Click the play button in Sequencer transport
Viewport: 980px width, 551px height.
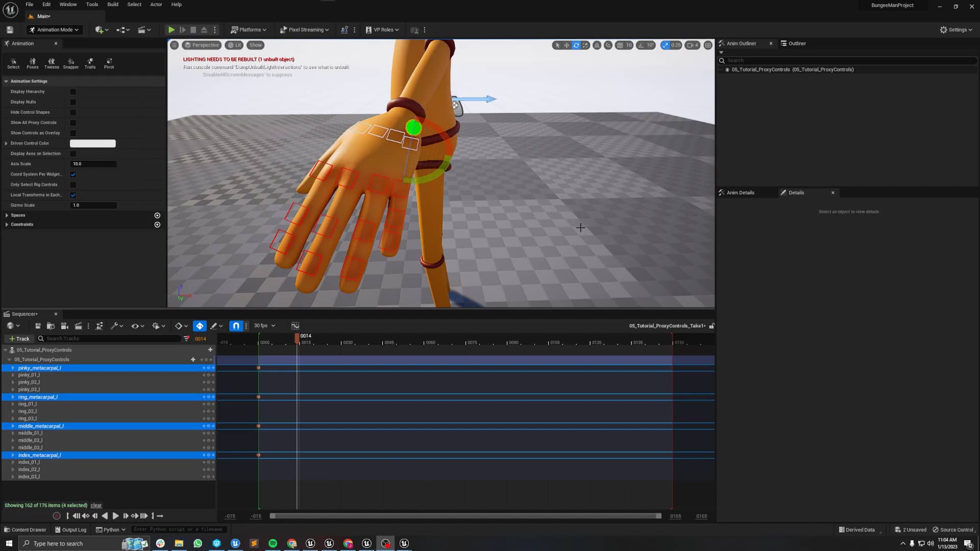(x=115, y=516)
